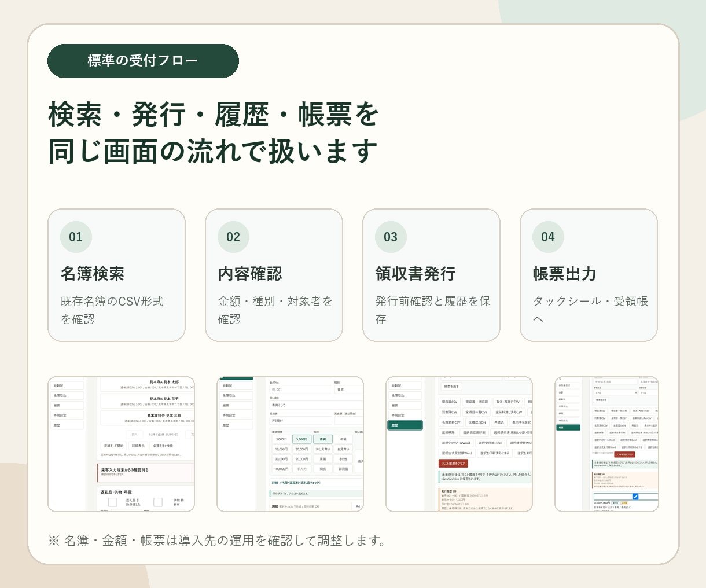This screenshot has height=588, width=706.
Task: Click 選択領収書印刷 in third screenshot
Action: point(474,433)
